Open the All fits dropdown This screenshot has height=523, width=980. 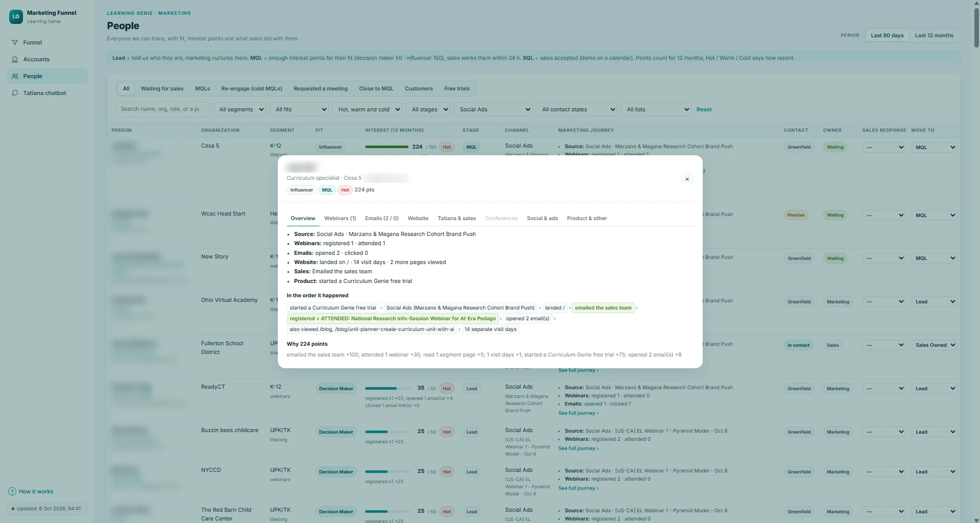tap(299, 109)
